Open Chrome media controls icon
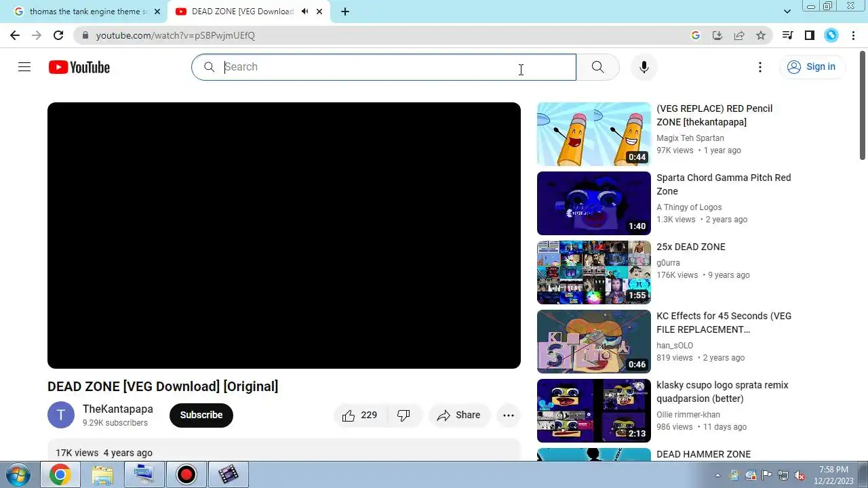Viewport: 868px width, 488px height. 787,35
